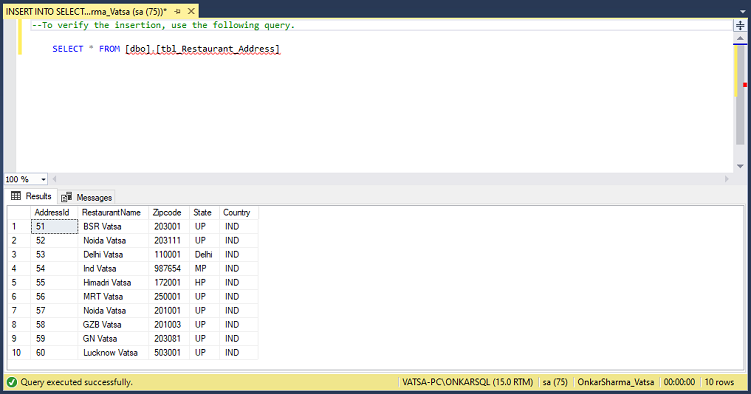
Task: Select row header number 5
Action: (19, 282)
